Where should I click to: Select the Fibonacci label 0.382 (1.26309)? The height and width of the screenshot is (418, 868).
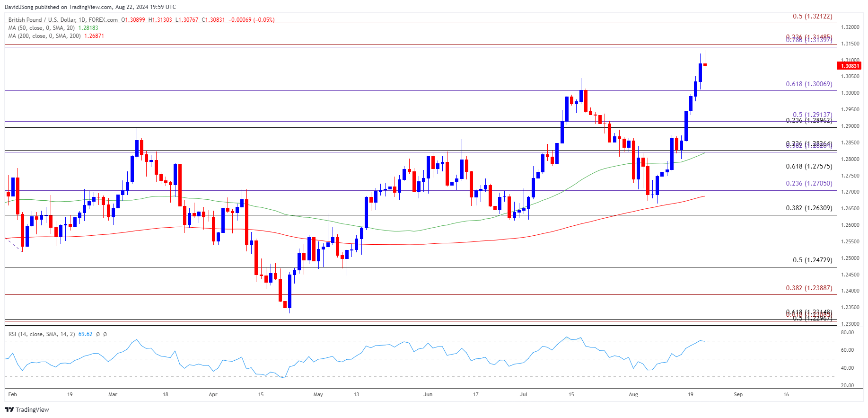point(809,208)
